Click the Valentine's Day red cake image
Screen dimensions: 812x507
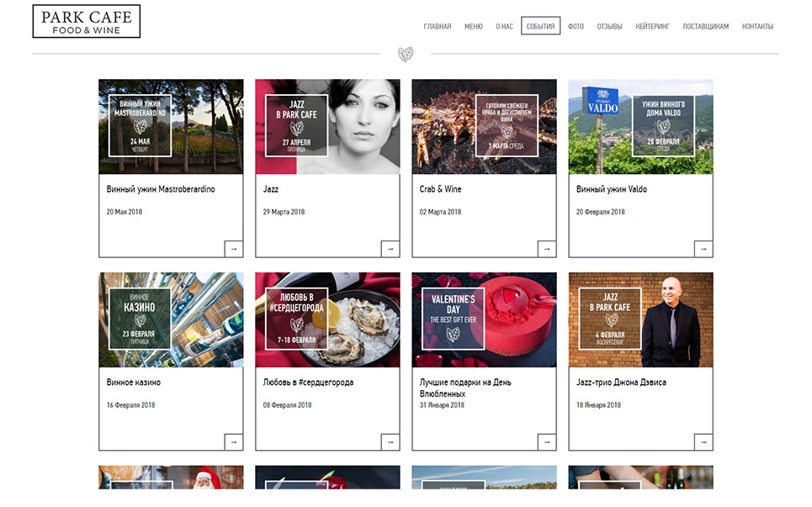[x=484, y=320]
